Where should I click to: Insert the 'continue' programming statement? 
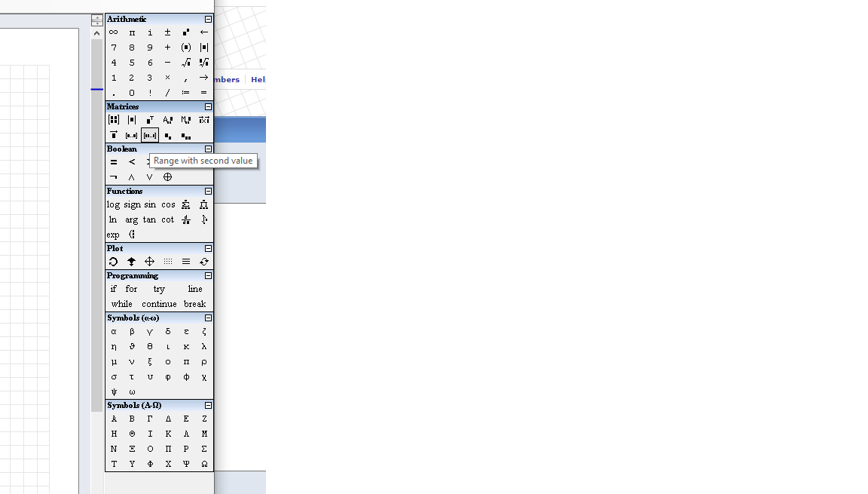[159, 304]
